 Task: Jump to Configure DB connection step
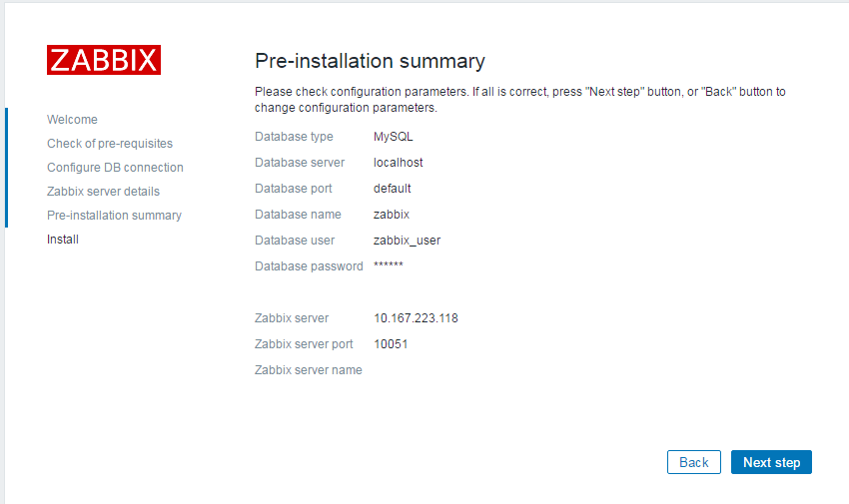115,168
